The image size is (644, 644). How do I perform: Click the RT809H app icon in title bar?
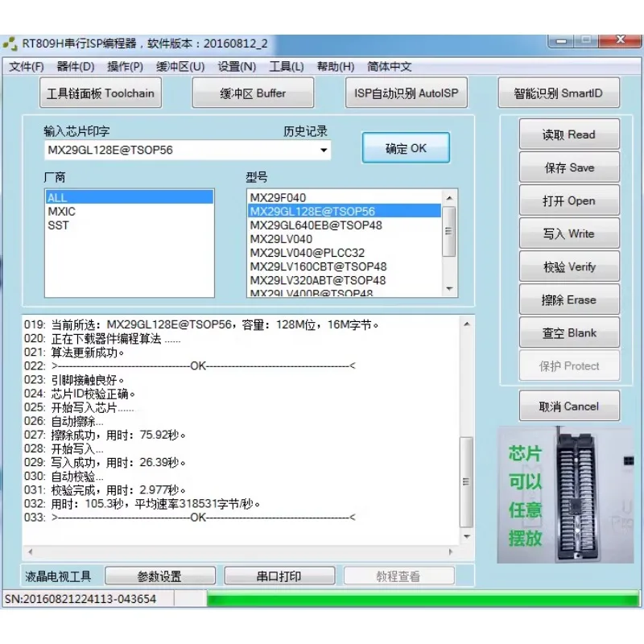pyautogui.click(x=10, y=43)
